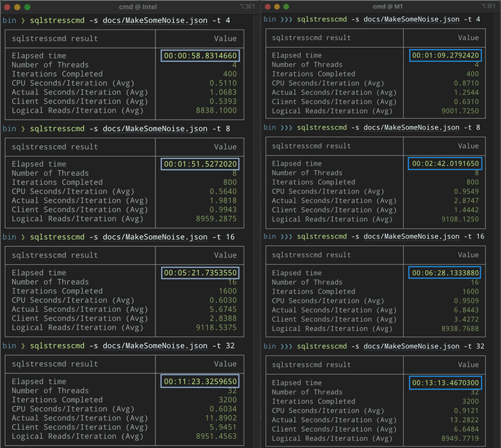Click the logical reads value 8938.7688
The image size is (501, 448).
(x=460, y=328)
